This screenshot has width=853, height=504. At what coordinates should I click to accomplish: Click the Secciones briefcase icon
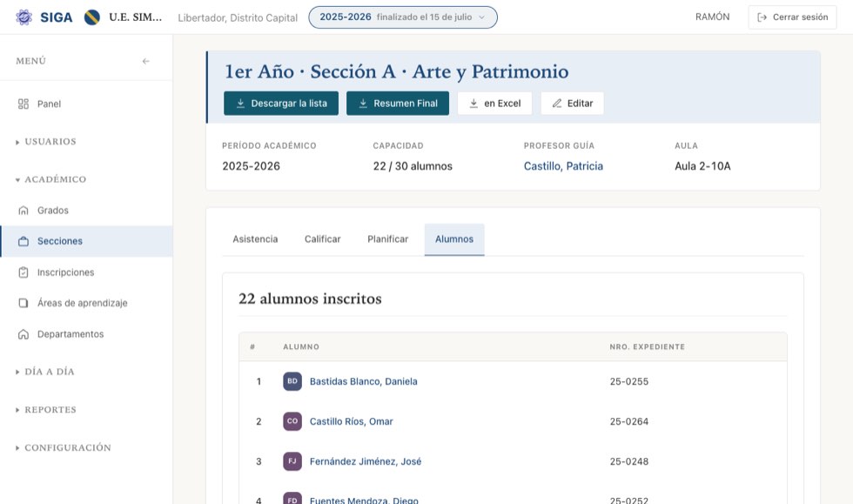(24, 241)
